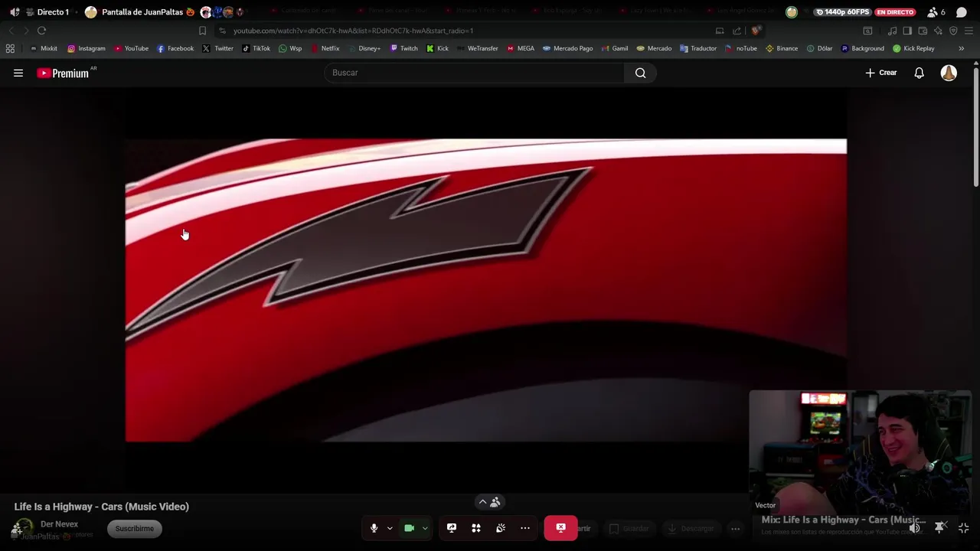
Task: Click the youtube.com URL address bar
Action: click(x=353, y=31)
